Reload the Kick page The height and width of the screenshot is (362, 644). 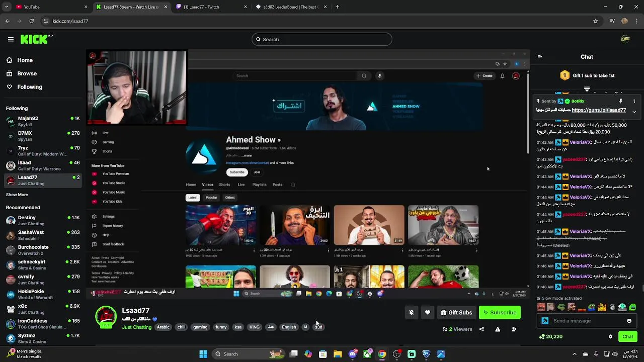click(x=31, y=21)
